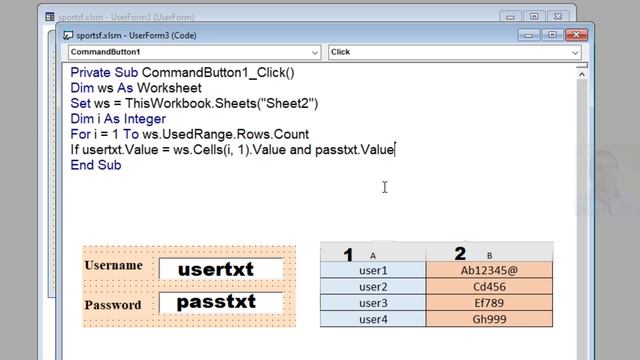Click the passtxt text box

tap(221, 302)
